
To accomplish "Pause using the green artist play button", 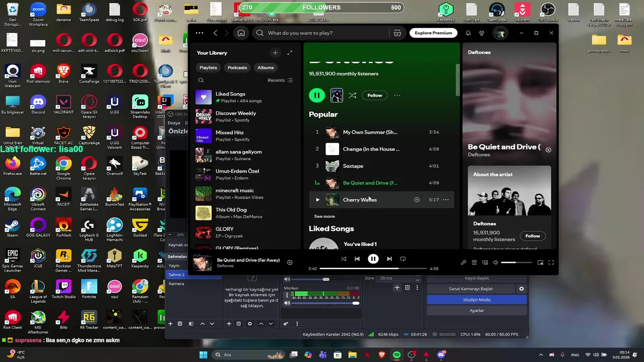I will coord(317,95).
